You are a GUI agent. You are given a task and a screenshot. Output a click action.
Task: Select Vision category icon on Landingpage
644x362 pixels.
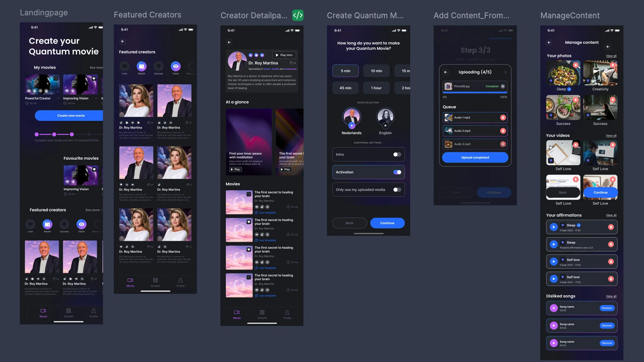pos(82,224)
